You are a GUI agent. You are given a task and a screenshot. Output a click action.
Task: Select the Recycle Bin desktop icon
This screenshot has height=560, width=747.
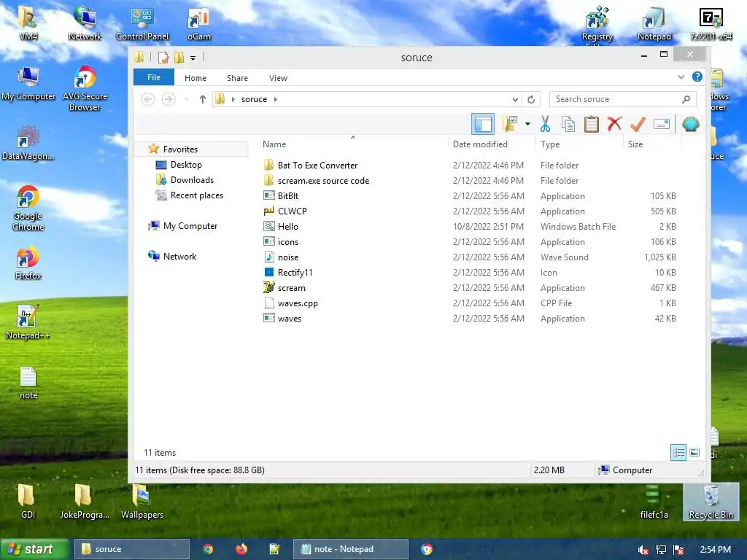coord(711,502)
